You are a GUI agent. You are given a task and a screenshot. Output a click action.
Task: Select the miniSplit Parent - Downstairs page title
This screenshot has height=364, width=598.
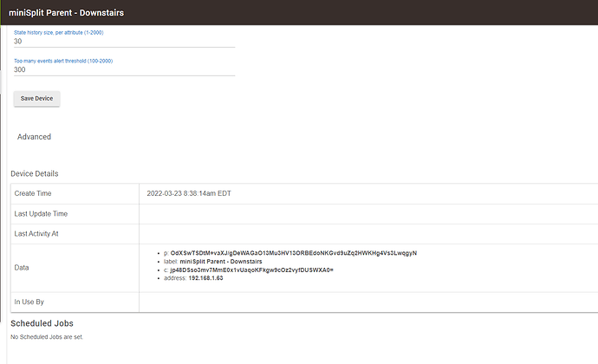click(67, 13)
